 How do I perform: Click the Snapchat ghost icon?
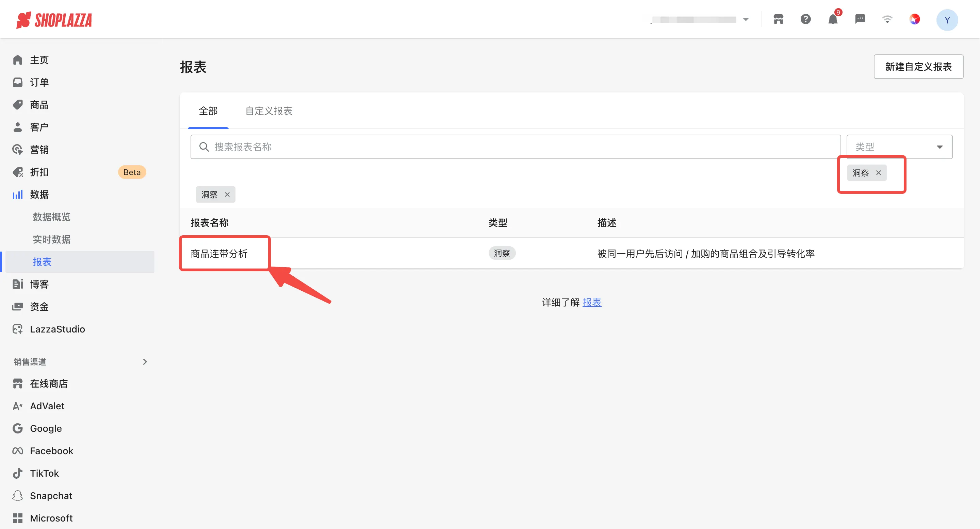tap(17, 496)
